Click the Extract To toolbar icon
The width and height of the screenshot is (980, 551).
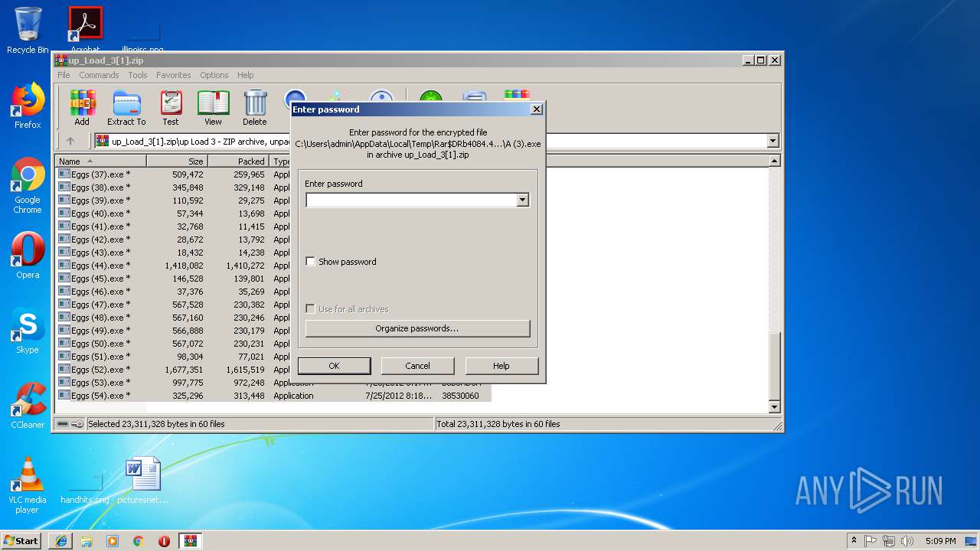126,108
